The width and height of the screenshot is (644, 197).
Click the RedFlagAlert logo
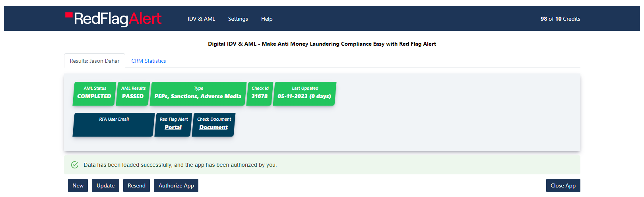coord(113,19)
